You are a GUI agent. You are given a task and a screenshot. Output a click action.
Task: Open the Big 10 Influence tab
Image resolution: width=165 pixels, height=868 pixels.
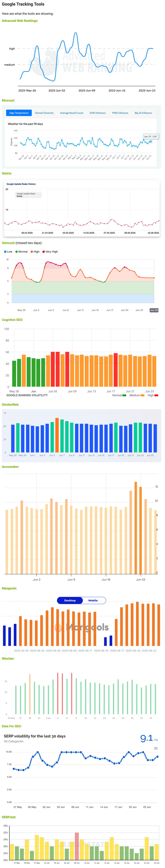(143, 113)
